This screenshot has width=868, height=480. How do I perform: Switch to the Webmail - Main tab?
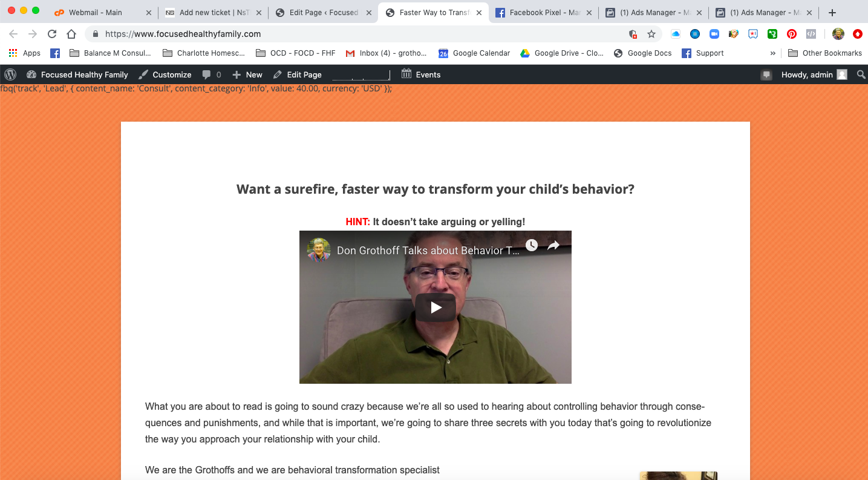[x=95, y=12]
